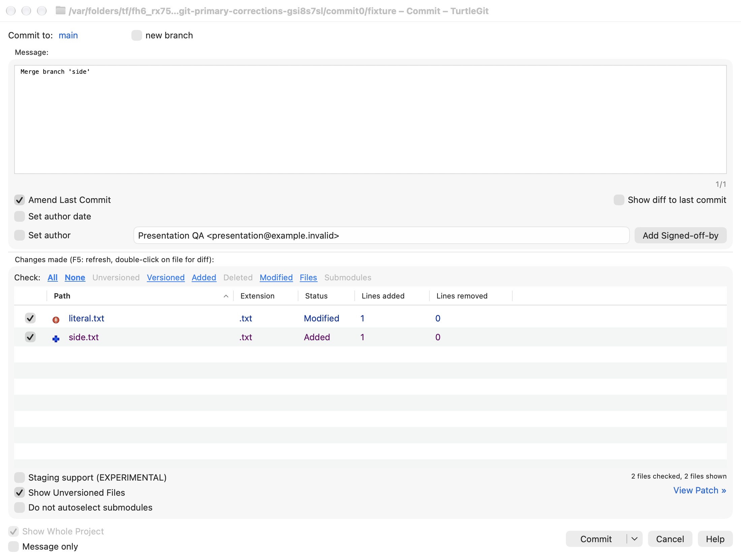Enable Staging support (EXPERIMENTAL)
The height and width of the screenshot is (560, 741).
(20, 478)
